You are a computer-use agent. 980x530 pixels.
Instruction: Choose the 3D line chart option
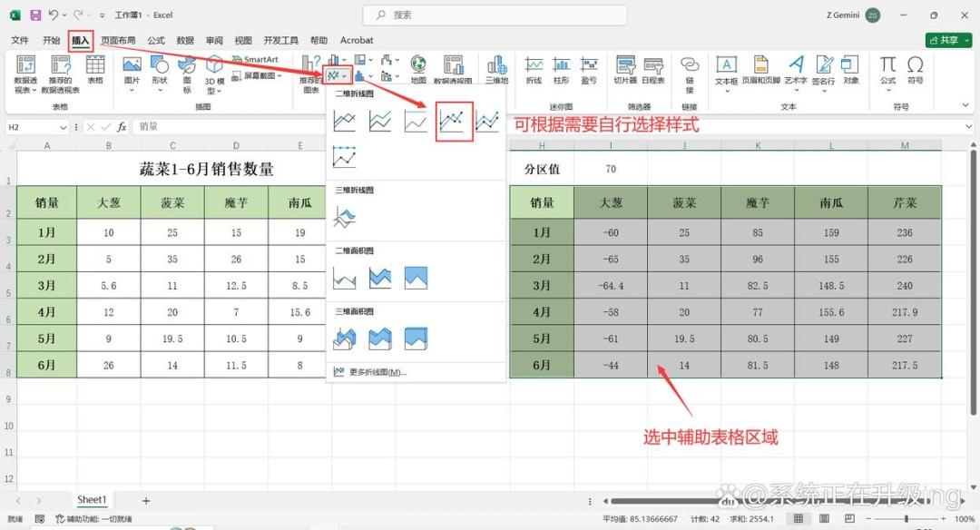(x=345, y=217)
